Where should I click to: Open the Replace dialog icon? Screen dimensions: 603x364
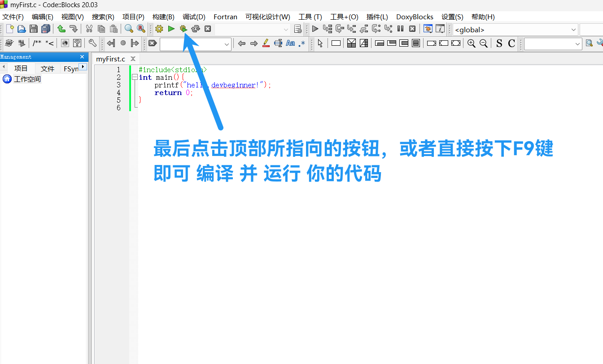tap(141, 29)
